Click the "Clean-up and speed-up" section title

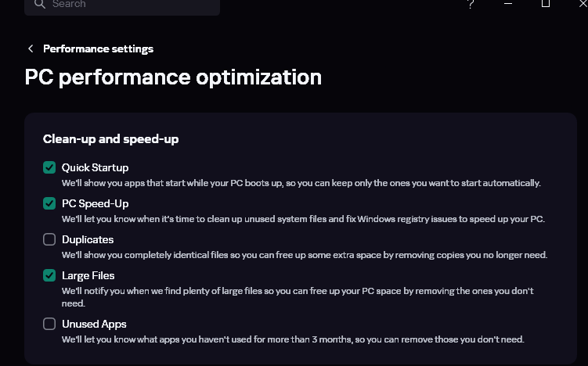click(x=110, y=139)
